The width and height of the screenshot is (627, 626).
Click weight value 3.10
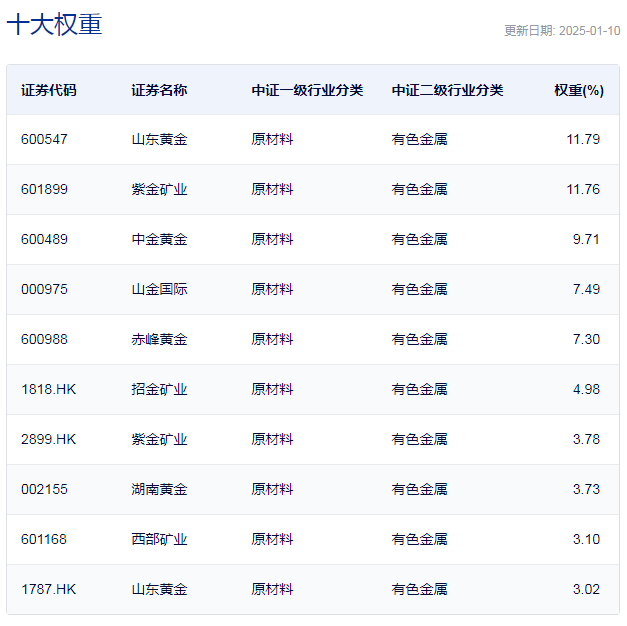(586, 539)
